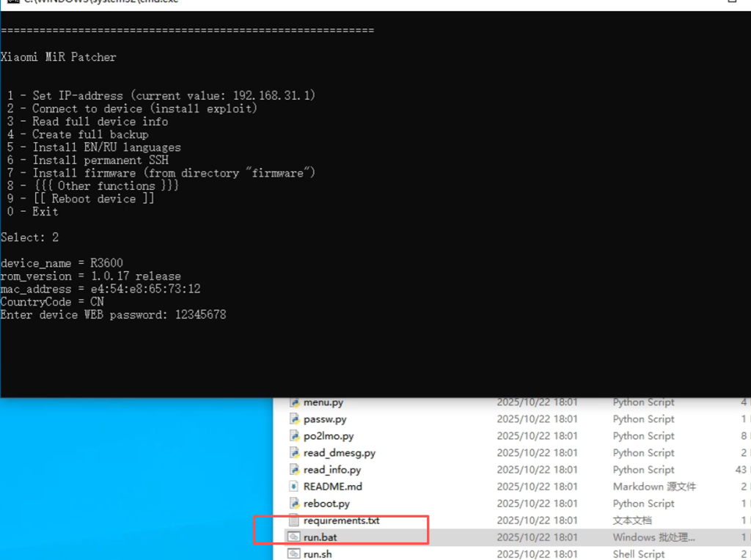Click the "文本文档" type of requirements.txt
Viewport: 751px width, 560px height.
(x=632, y=520)
